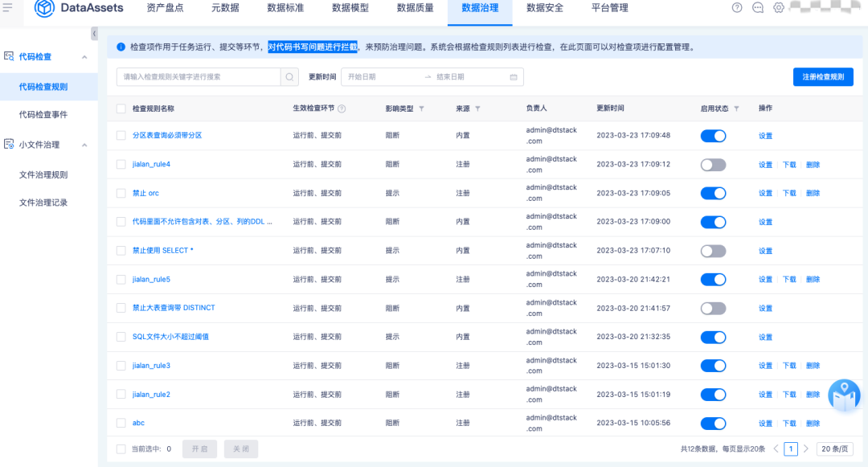
Task: Open the settings gear in the top bar
Action: coord(777,8)
